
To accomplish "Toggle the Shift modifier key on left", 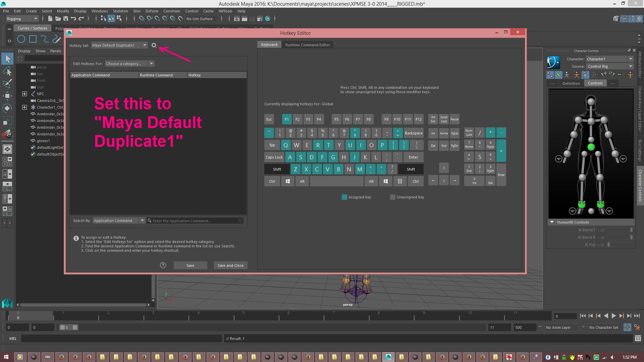I will click(277, 169).
